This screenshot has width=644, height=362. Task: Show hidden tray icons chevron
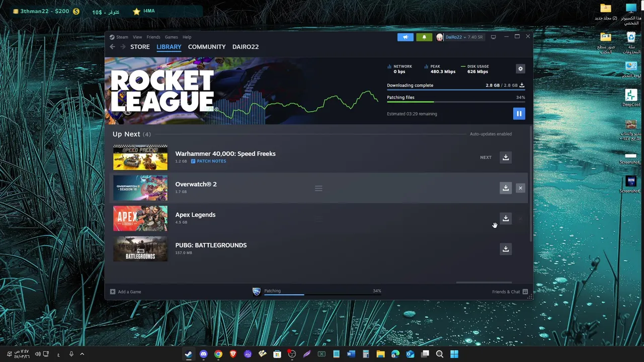(82, 354)
